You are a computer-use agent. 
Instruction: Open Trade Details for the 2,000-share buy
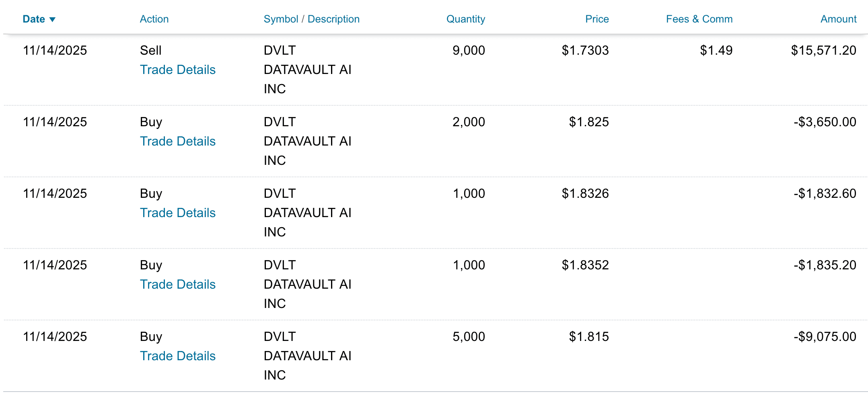tap(178, 142)
